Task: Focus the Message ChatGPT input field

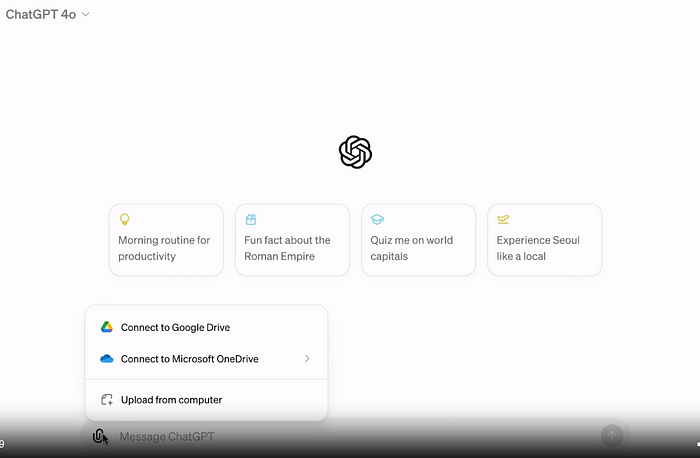Action: [x=357, y=437]
